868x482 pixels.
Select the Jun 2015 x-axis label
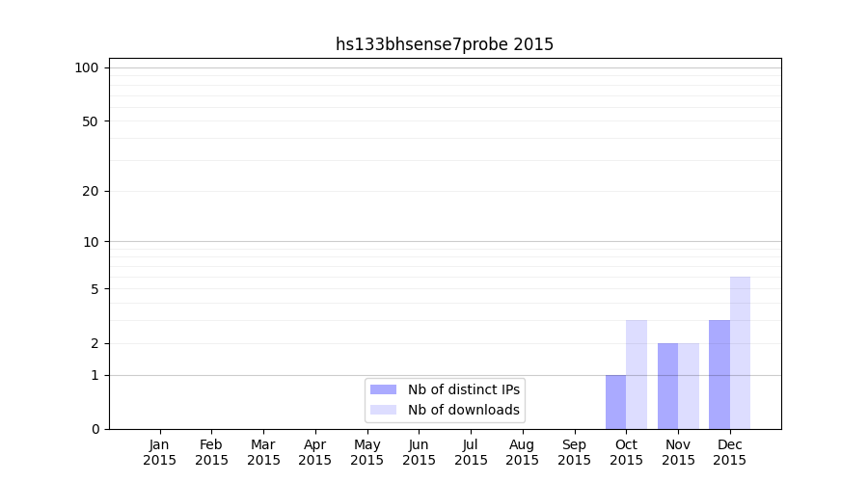419,452
